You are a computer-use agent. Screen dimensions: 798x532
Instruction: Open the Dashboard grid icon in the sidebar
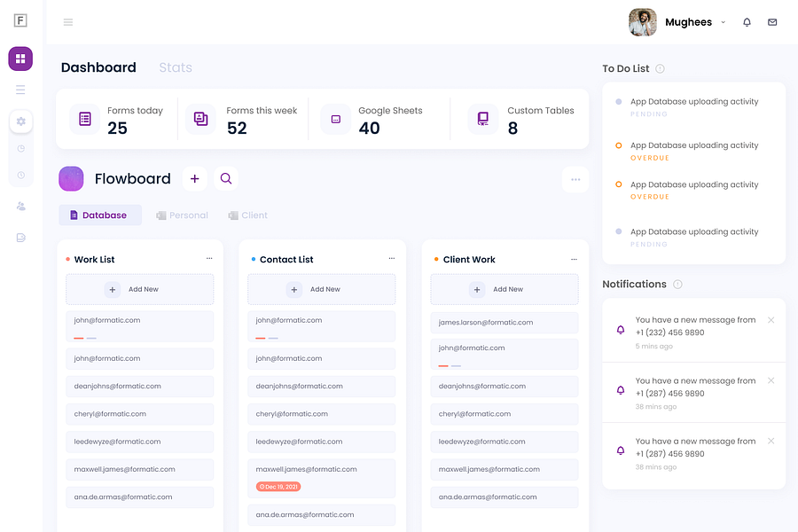[19, 59]
